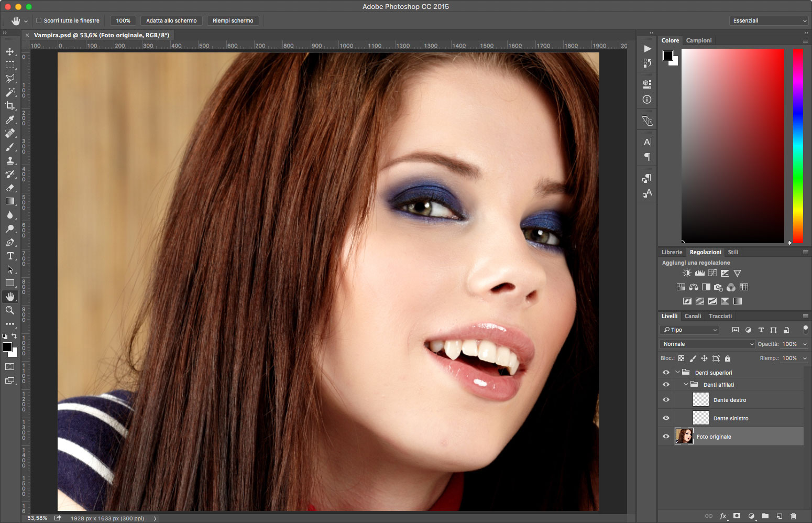The image size is (812, 523).
Task: Toggle Quick Mask mode
Action: coord(10,367)
